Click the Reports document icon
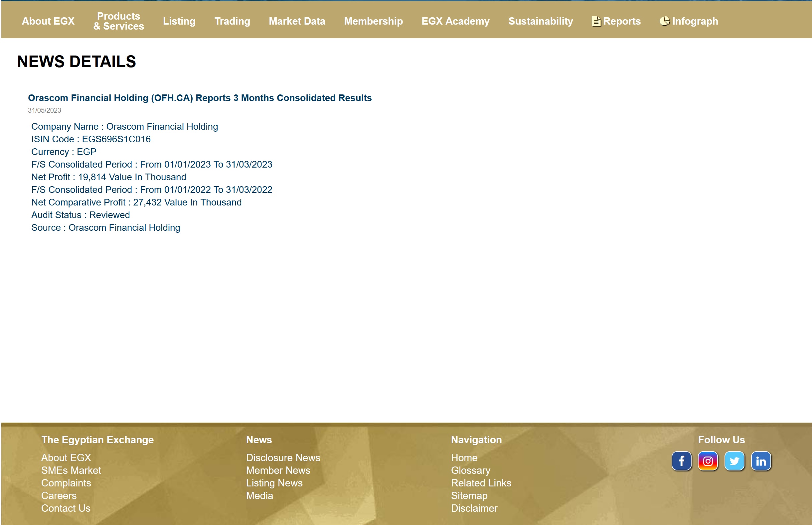Screen dimensions: 812x525 596,21
